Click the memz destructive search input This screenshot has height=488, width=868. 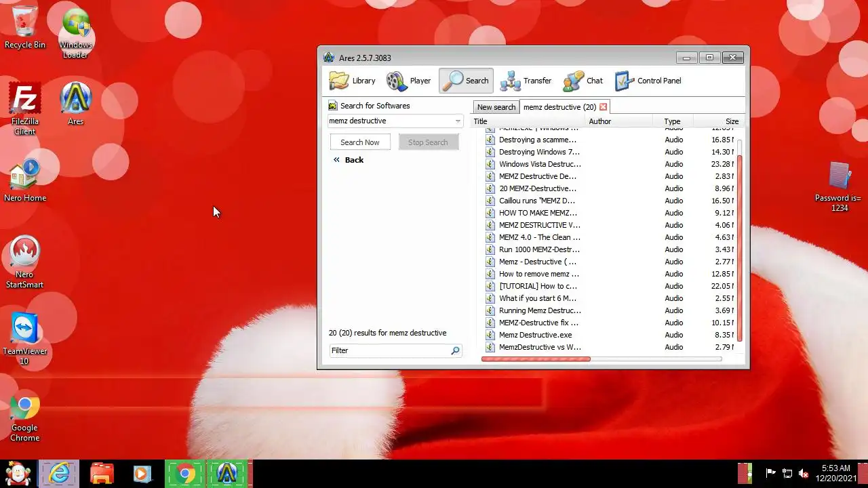coord(390,121)
